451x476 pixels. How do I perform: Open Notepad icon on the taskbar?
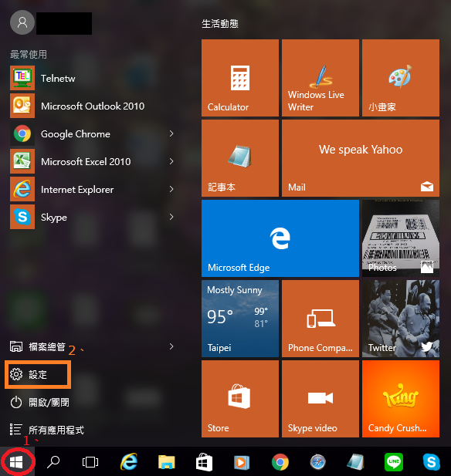(x=355, y=462)
